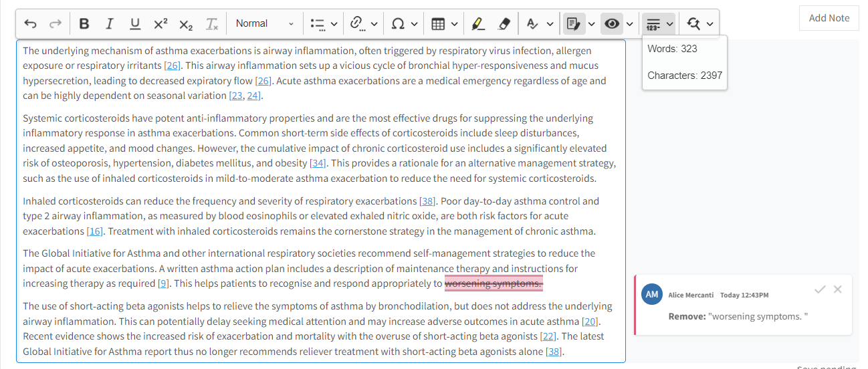Expand the list options dropdown arrow

[x=334, y=24]
